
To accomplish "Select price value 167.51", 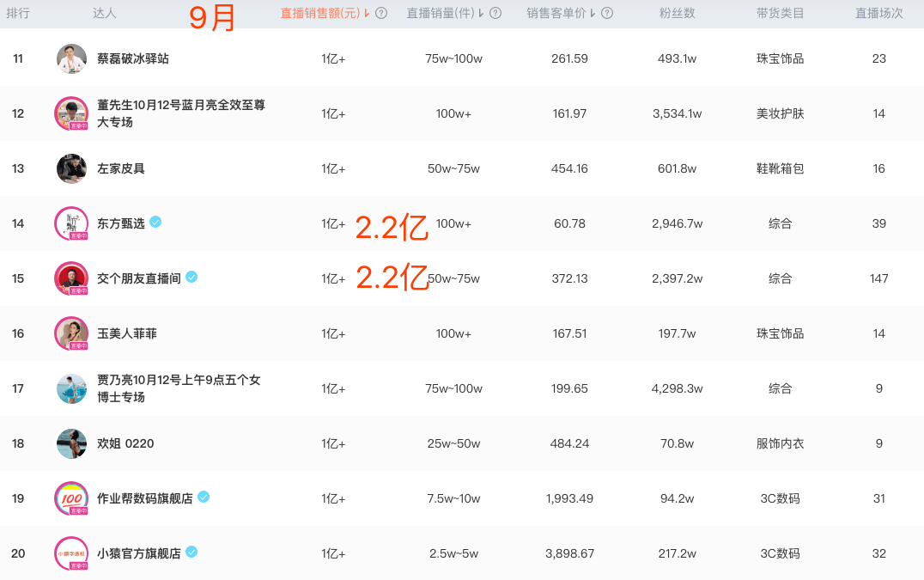I will (570, 333).
